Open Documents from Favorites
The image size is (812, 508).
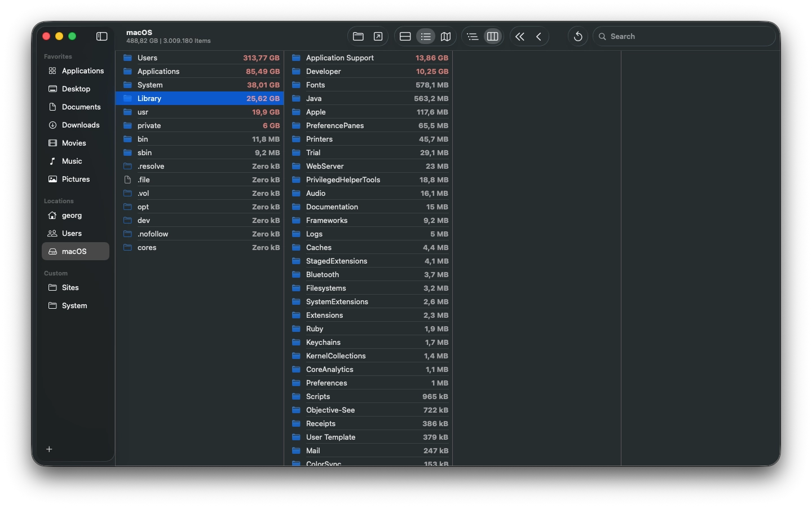[x=76, y=107]
